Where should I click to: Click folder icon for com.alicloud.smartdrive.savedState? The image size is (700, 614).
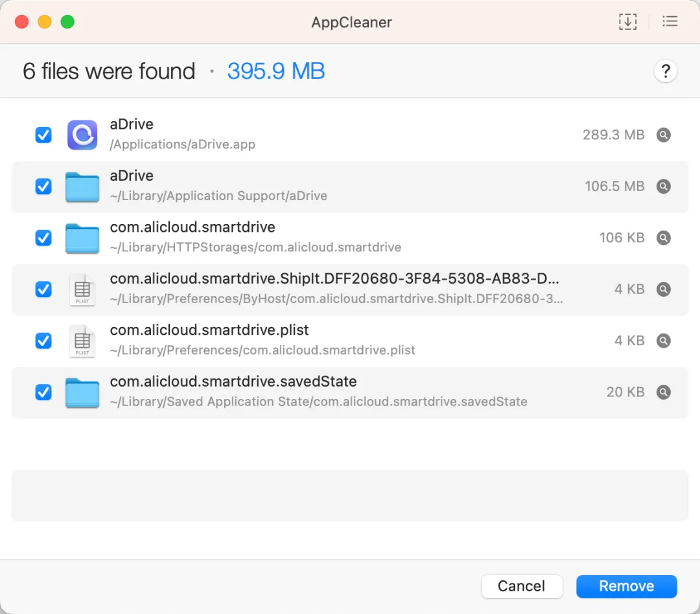click(82, 392)
